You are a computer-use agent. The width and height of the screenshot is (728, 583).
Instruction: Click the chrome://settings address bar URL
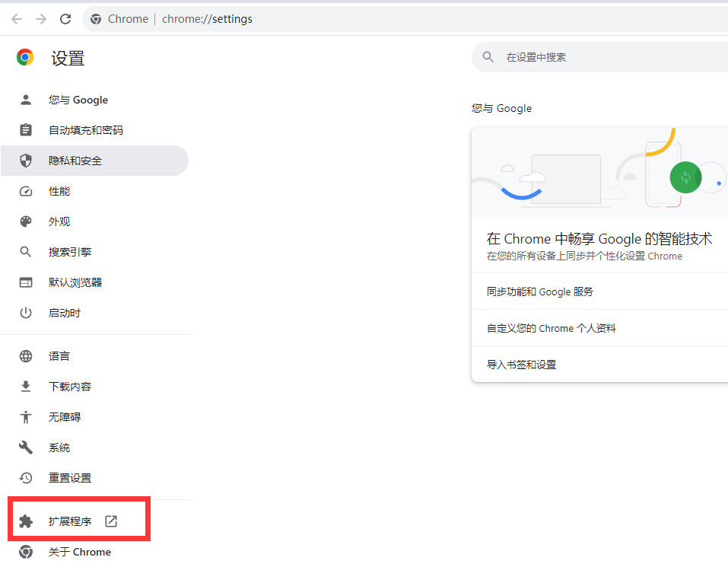point(207,19)
